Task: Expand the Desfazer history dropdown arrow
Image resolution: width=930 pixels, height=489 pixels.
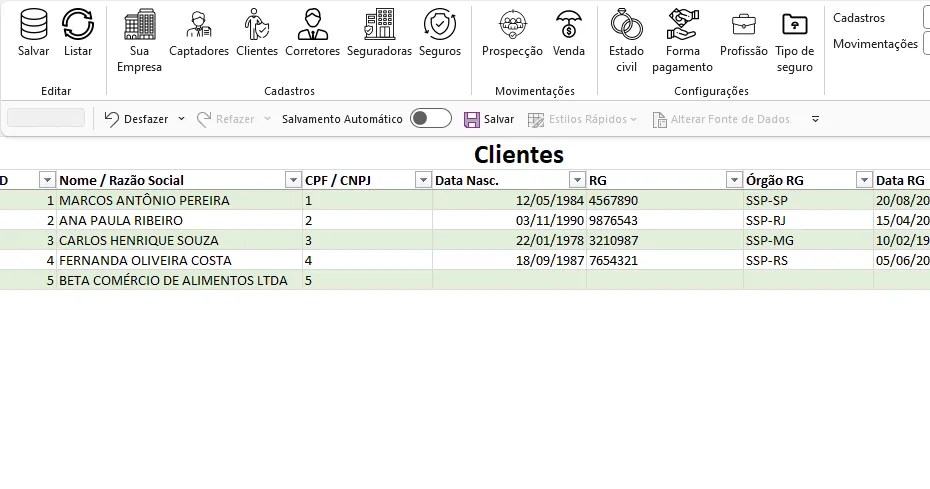Action: [181, 119]
